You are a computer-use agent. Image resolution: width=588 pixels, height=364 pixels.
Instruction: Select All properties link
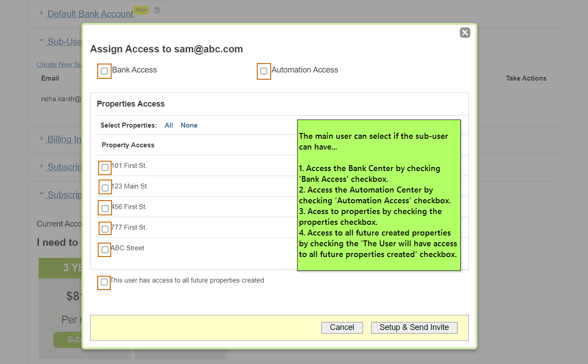(x=169, y=125)
